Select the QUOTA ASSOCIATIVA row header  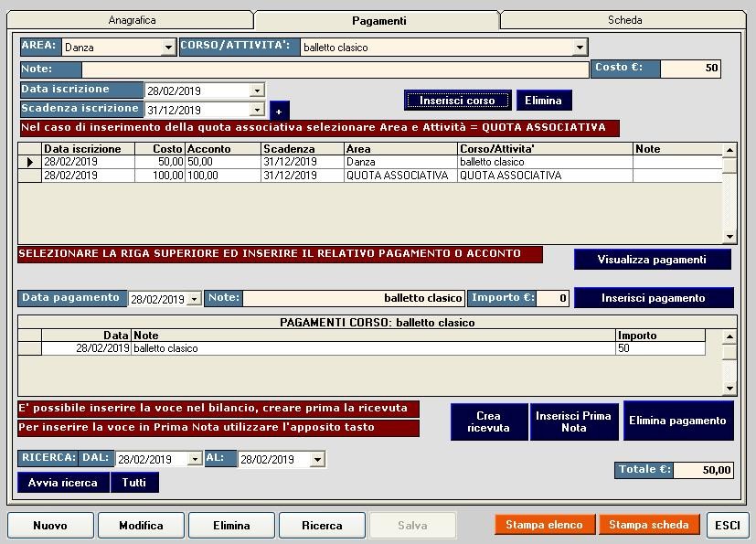click(30, 176)
